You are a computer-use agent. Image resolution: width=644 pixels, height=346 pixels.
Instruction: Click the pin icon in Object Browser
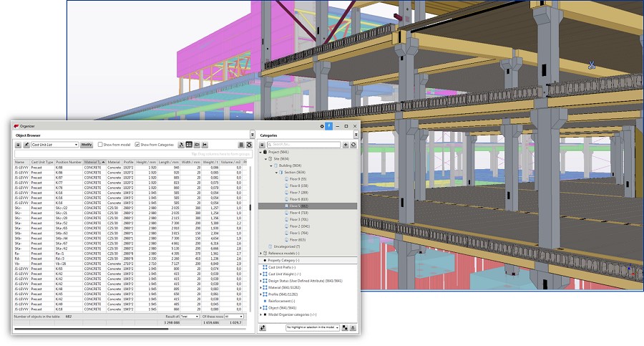click(27, 145)
